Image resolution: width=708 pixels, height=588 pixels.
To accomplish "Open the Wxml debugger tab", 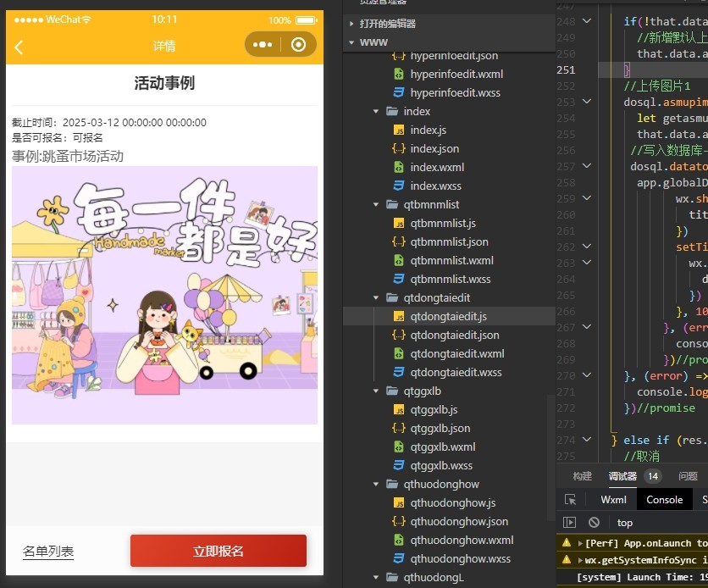I will click(x=613, y=500).
